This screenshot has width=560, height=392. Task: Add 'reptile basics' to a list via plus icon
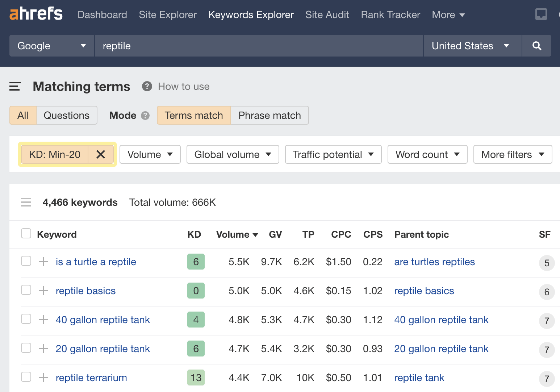(43, 290)
